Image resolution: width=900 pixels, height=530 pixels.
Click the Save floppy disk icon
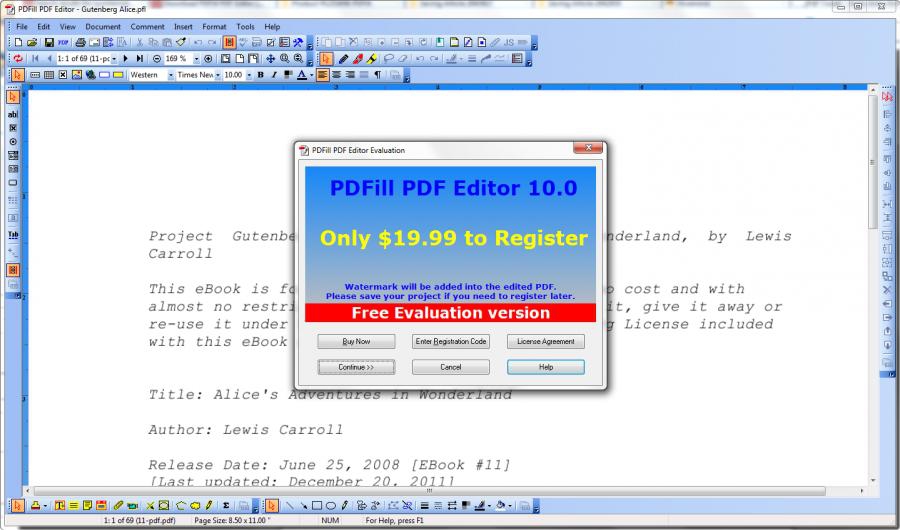point(49,42)
